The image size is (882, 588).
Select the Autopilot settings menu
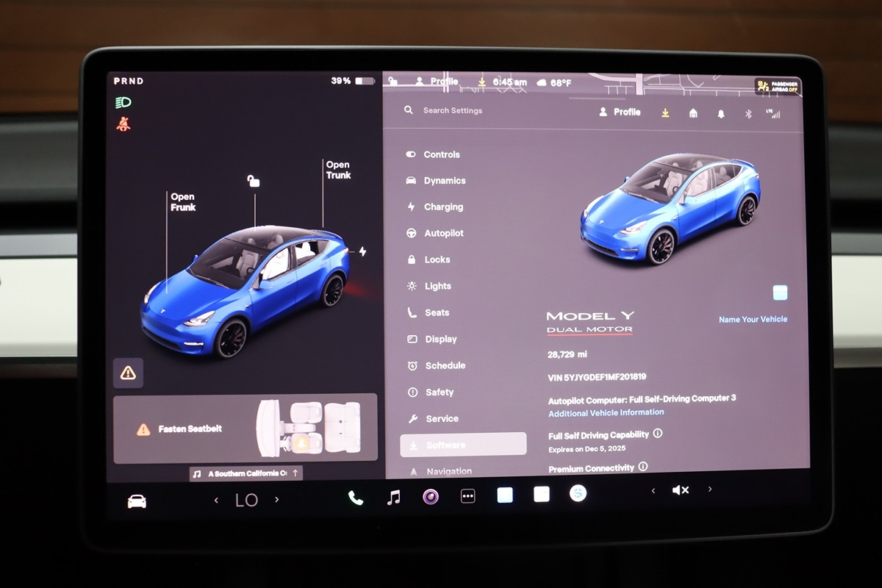[x=443, y=233]
